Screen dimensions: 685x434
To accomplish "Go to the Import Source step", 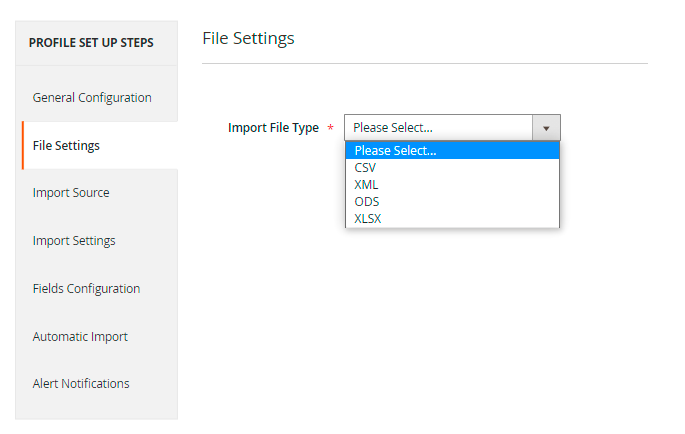I will 71,193.
